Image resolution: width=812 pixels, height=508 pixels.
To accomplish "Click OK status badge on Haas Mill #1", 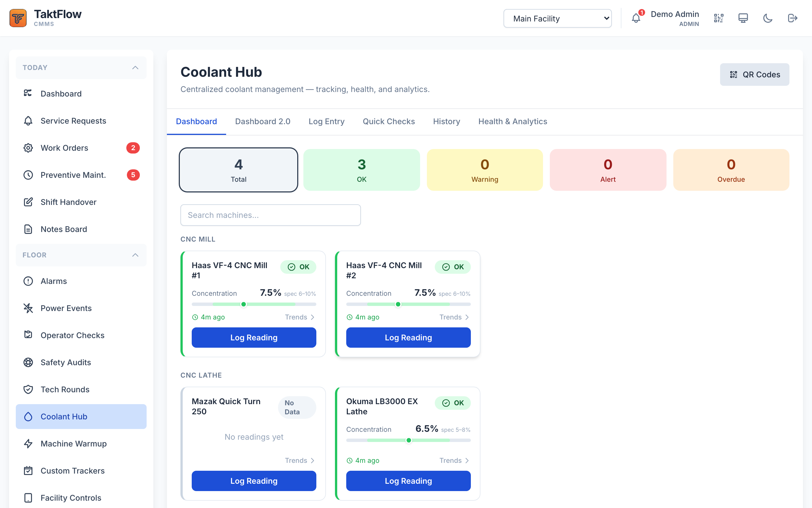I will click(298, 267).
